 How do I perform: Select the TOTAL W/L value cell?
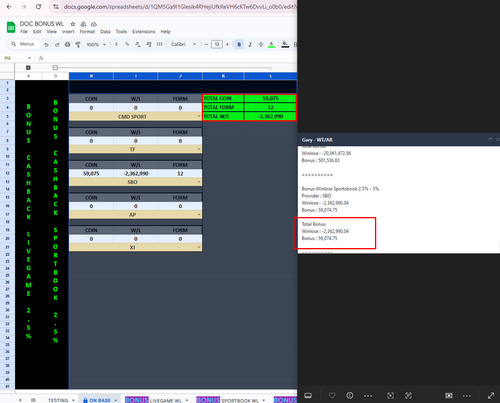tap(270, 116)
